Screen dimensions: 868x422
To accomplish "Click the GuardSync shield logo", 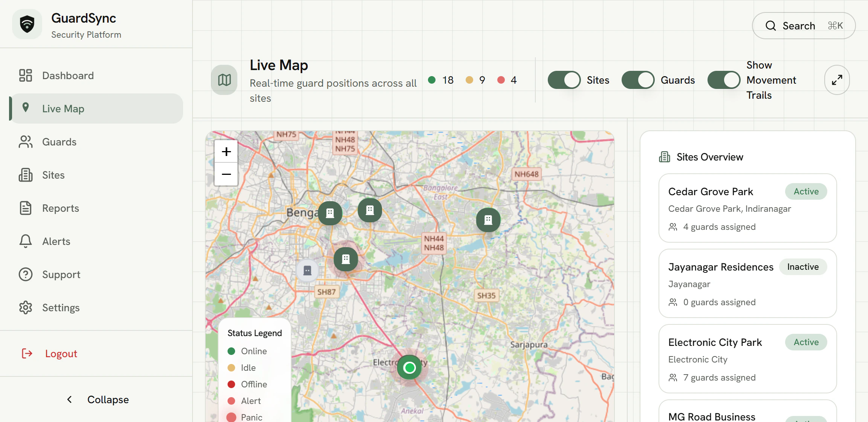I will (27, 24).
